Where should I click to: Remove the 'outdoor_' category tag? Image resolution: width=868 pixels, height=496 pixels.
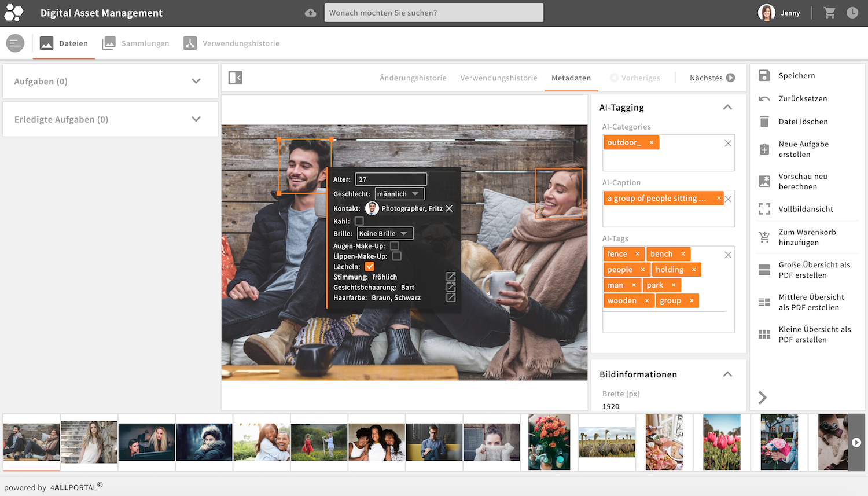click(651, 142)
